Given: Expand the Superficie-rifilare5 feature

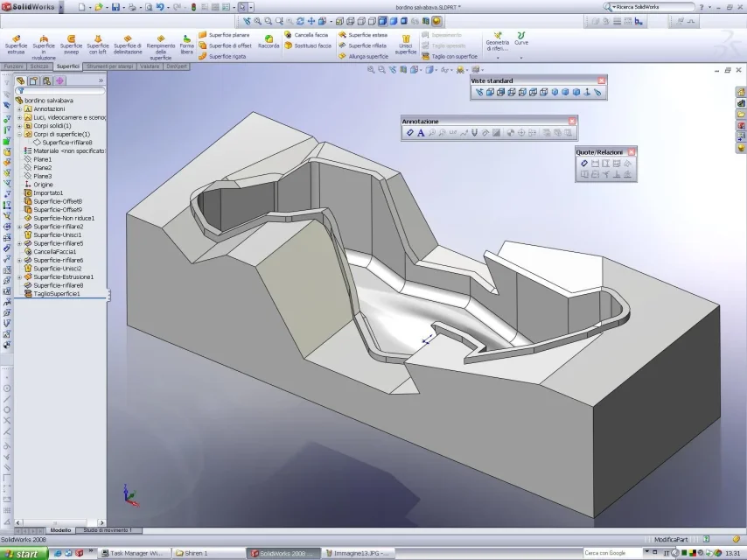Looking at the screenshot, I should [19, 243].
